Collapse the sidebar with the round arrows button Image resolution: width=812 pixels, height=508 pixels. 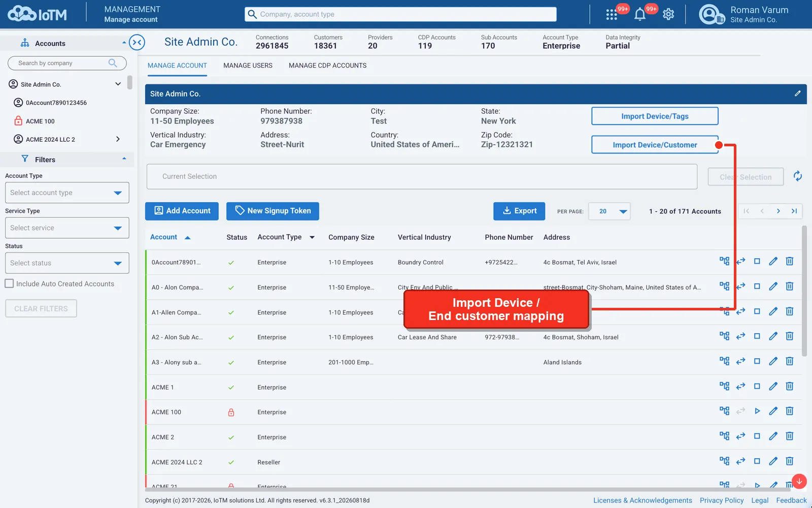coord(137,43)
